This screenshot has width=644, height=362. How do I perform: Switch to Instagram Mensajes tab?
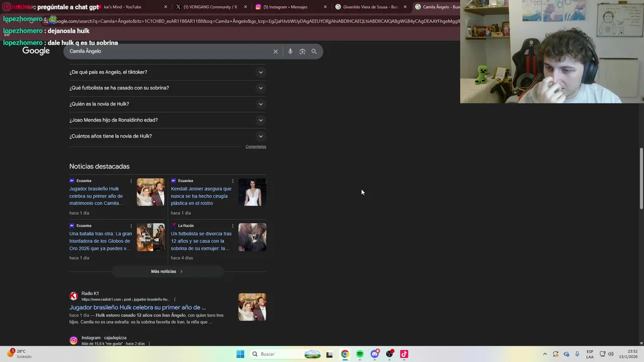tap(290, 7)
